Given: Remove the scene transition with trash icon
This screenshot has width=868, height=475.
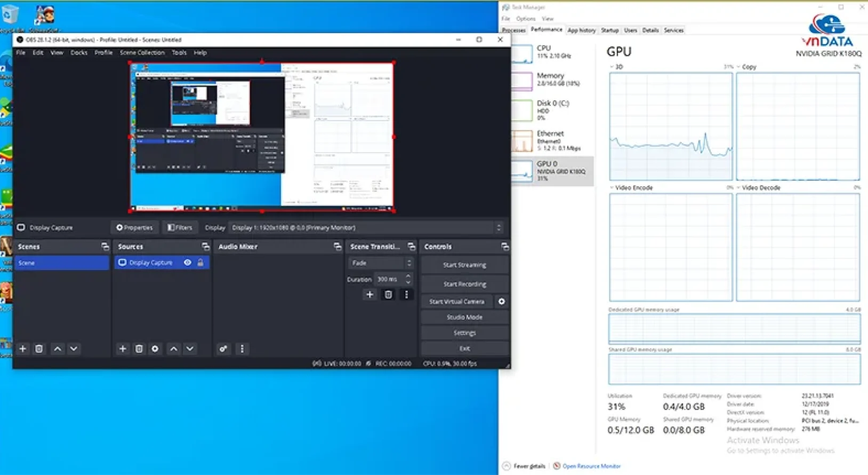Looking at the screenshot, I should [388, 295].
